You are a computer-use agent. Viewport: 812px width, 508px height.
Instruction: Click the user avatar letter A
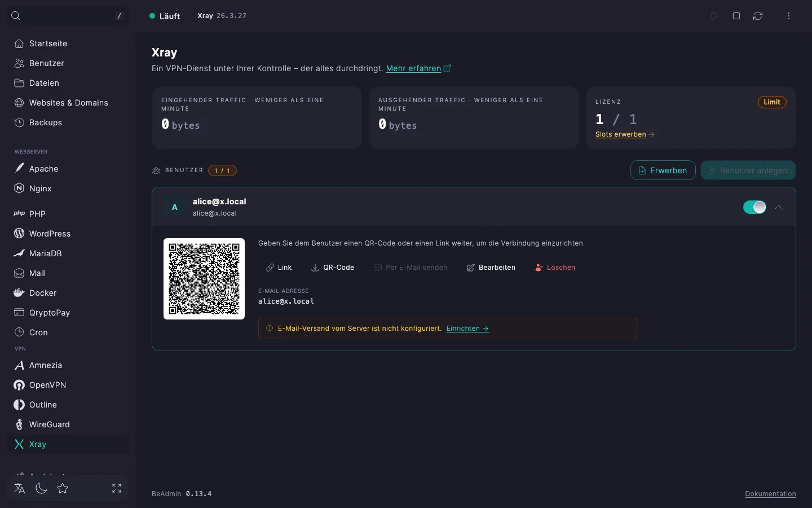click(175, 207)
